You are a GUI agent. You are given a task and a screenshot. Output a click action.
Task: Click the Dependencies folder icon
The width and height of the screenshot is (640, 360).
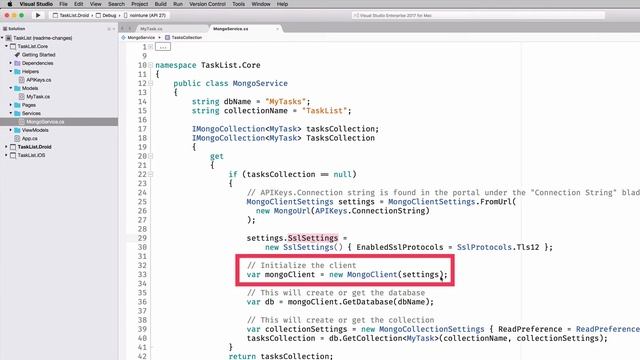17,63
